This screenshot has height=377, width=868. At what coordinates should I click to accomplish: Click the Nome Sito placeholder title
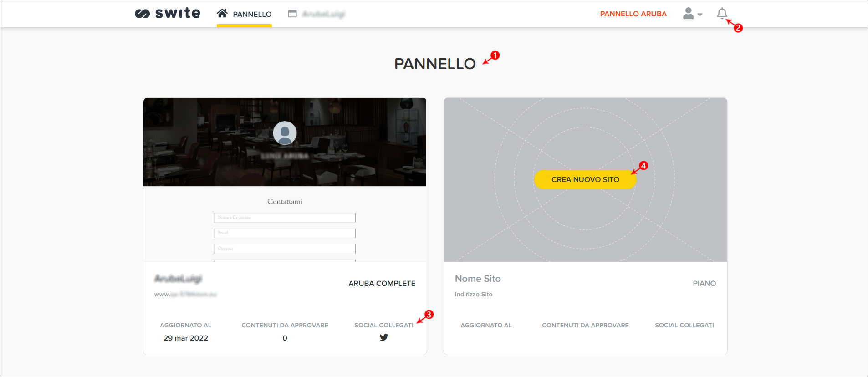tap(478, 279)
